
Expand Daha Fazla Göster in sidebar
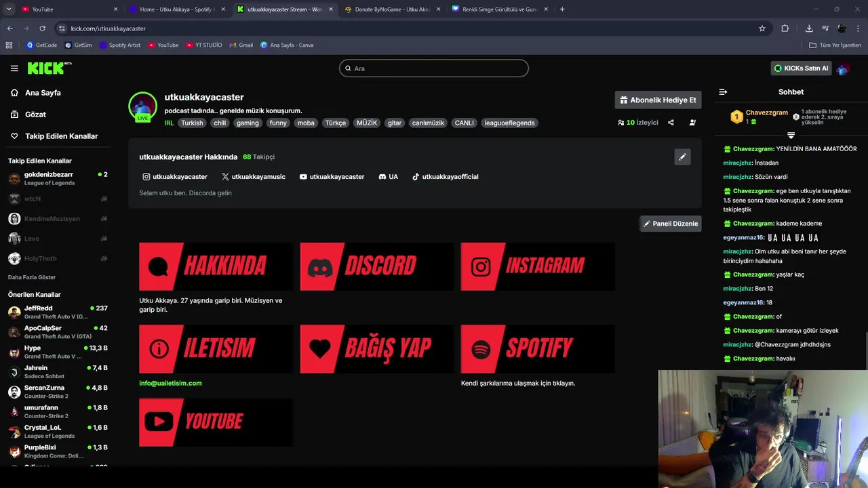(32, 277)
